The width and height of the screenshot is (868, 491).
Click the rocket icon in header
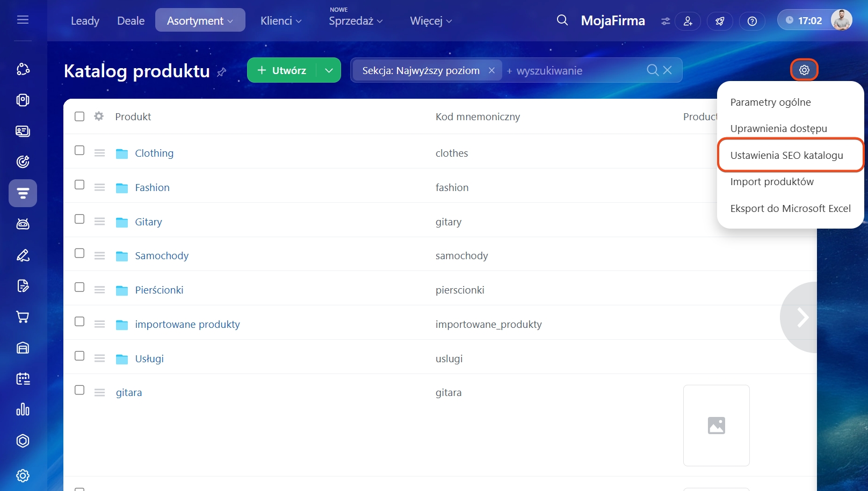coord(720,21)
